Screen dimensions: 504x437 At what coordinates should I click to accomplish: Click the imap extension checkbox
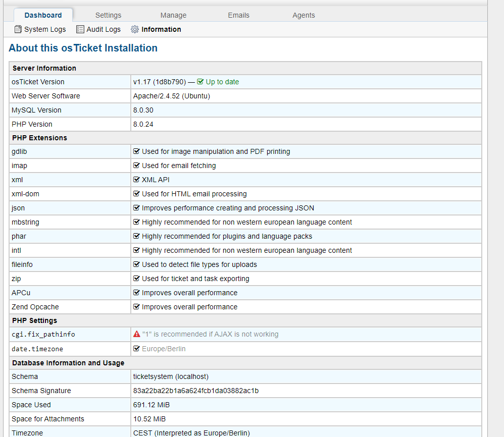tap(136, 166)
